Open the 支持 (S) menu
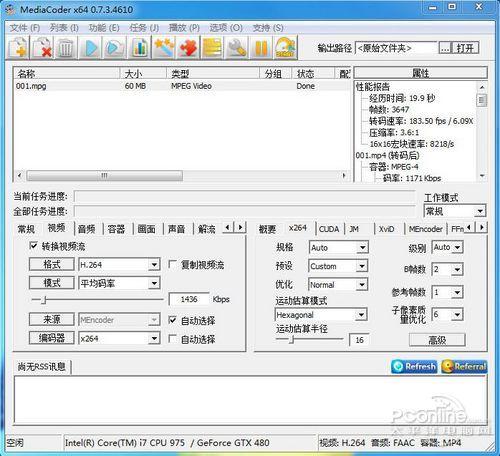The width and height of the screenshot is (500, 456). 268,28
